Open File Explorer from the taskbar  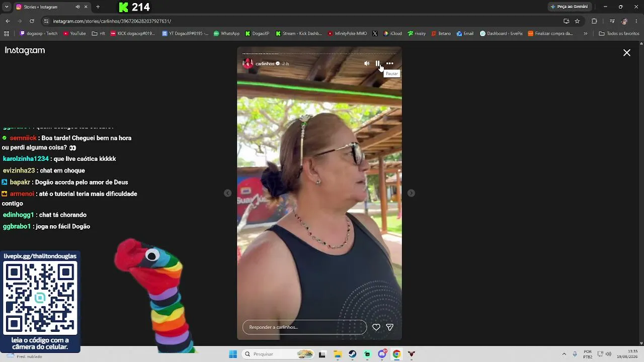338,354
